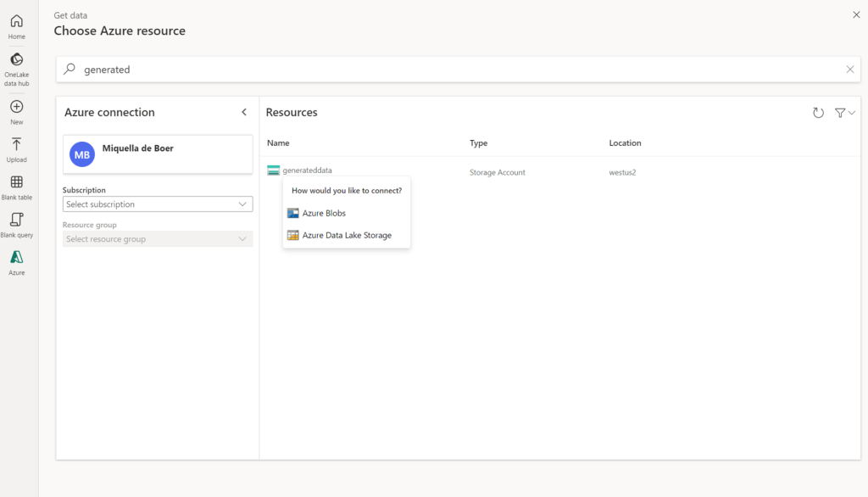The height and width of the screenshot is (497, 868).
Task: Start a Blank query
Action: tap(17, 226)
